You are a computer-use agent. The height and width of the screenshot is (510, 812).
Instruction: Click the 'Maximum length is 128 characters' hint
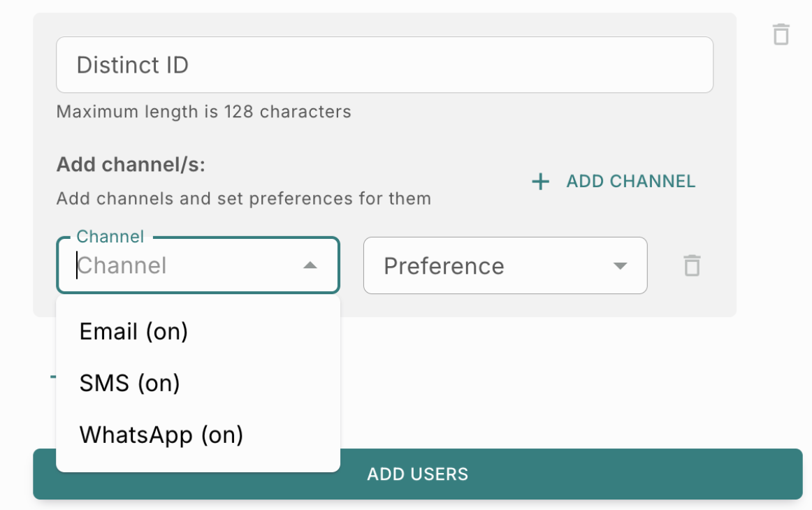tap(203, 112)
